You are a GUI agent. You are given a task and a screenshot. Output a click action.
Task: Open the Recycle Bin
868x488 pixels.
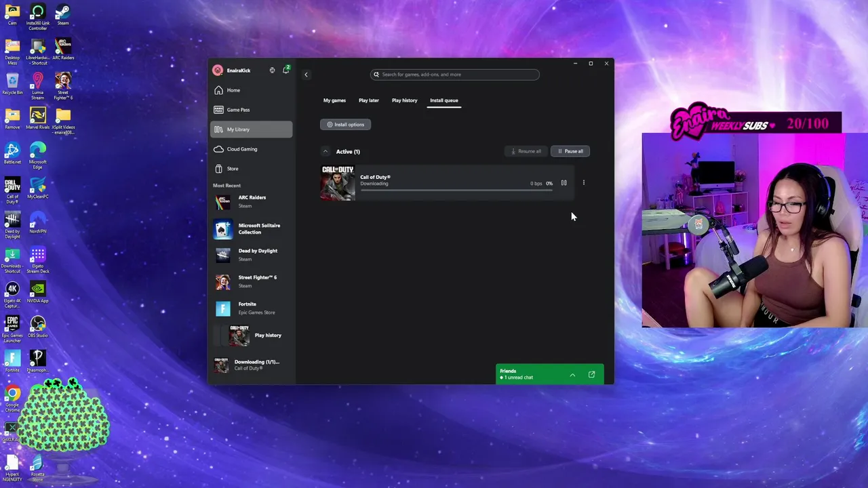[x=12, y=84]
